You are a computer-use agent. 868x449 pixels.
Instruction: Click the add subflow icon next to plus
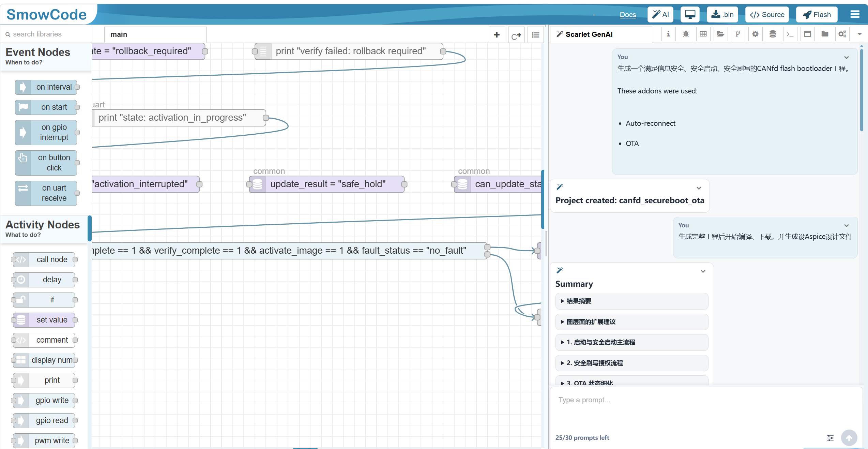pyautogui.click(x=516, y=34)
